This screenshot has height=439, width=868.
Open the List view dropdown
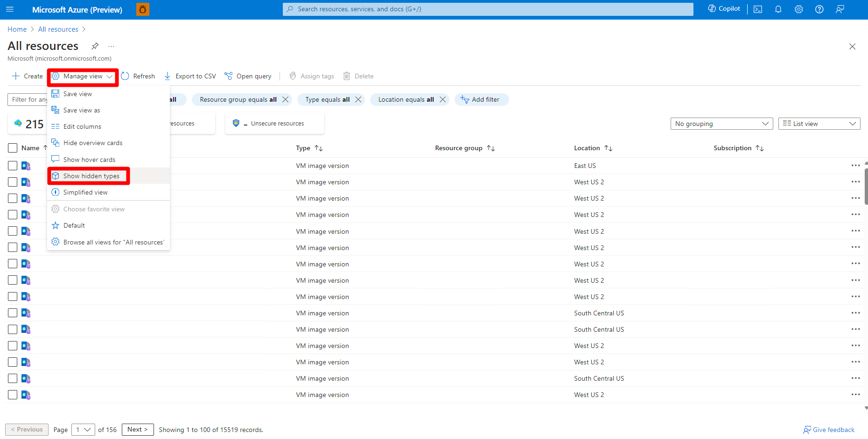[x=819, y=124]
